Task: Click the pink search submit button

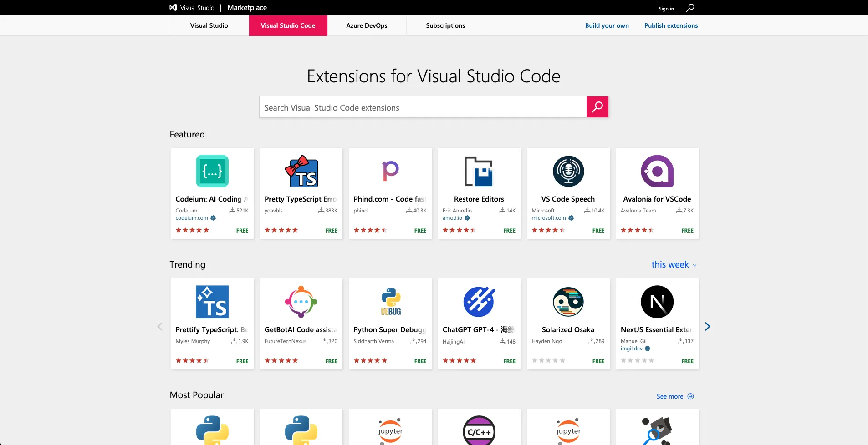Action: pyautogui.click(x=597, y=107)
